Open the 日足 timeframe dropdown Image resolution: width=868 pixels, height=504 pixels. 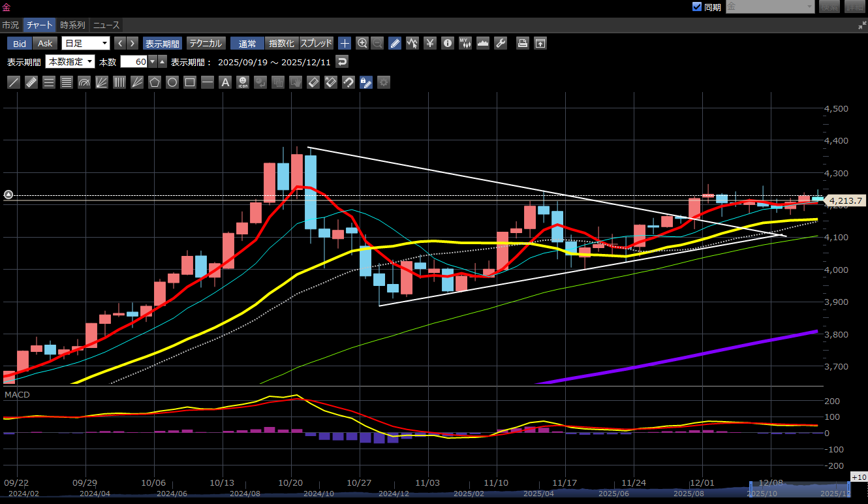85,44
